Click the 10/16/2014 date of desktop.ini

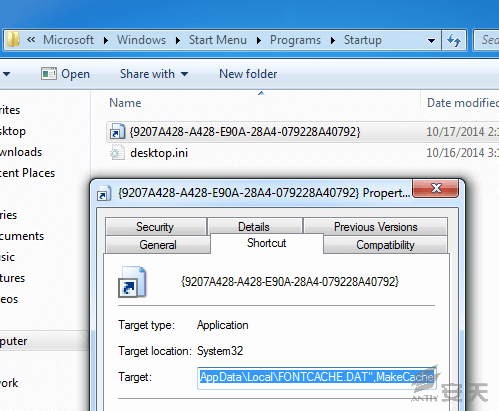(463, 153)
